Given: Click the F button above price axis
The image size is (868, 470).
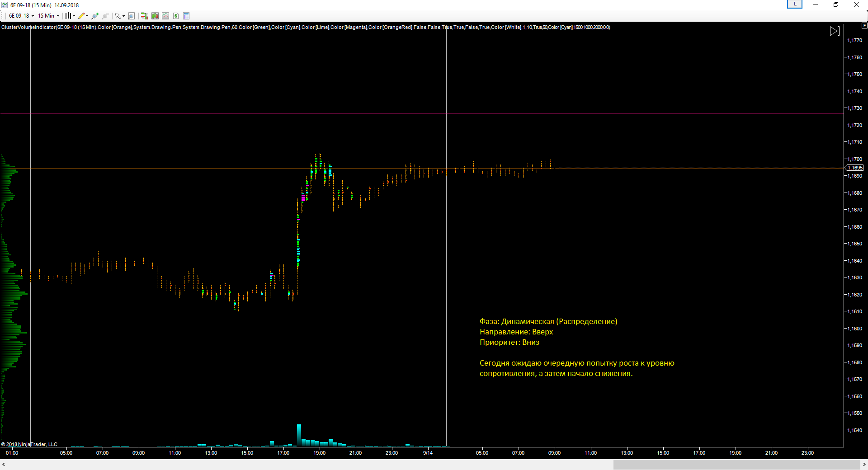Looking at the screenshot, I should click(x=864, y=26).
